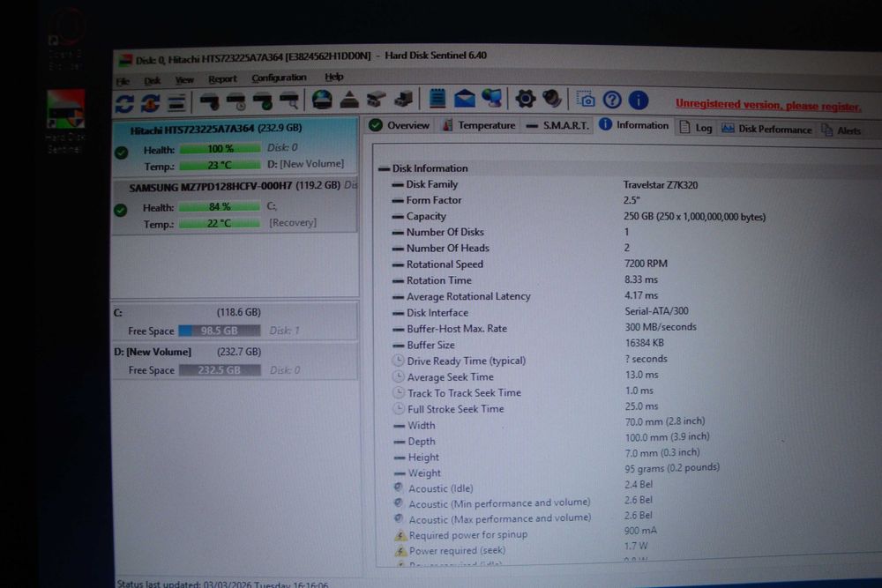
Task: Click the question mark help icon
Action: coord(612,100)
